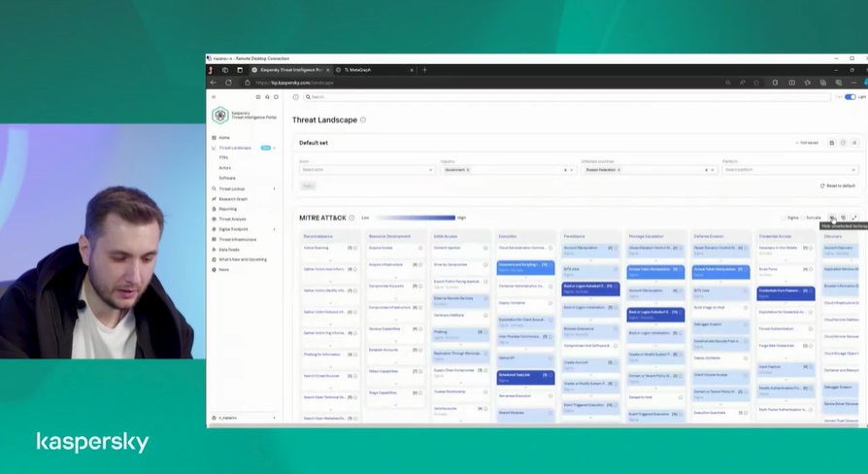This screenshot has height=474, width=868.
Task: Open Threat Analysis in the sidebar
Action: click(232, 220)
